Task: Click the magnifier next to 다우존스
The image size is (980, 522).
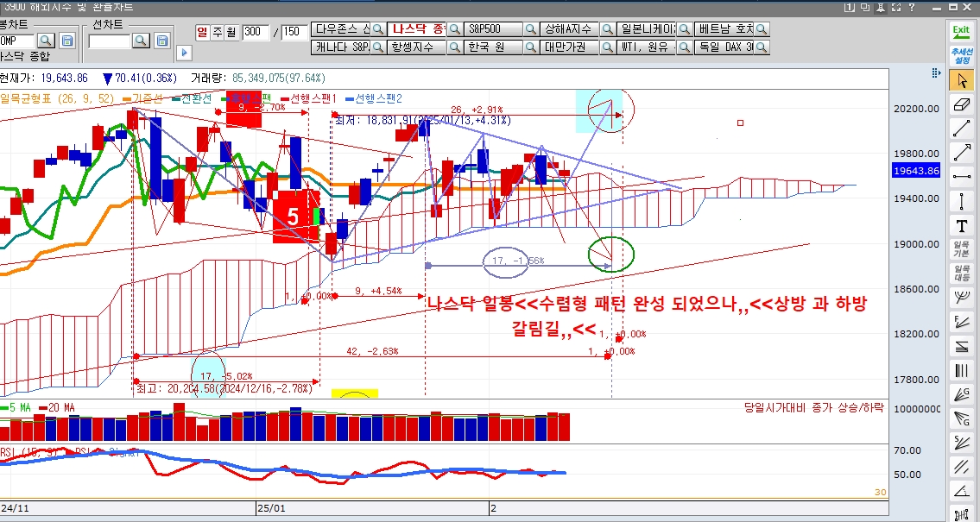Action: [x=378, y=29]
